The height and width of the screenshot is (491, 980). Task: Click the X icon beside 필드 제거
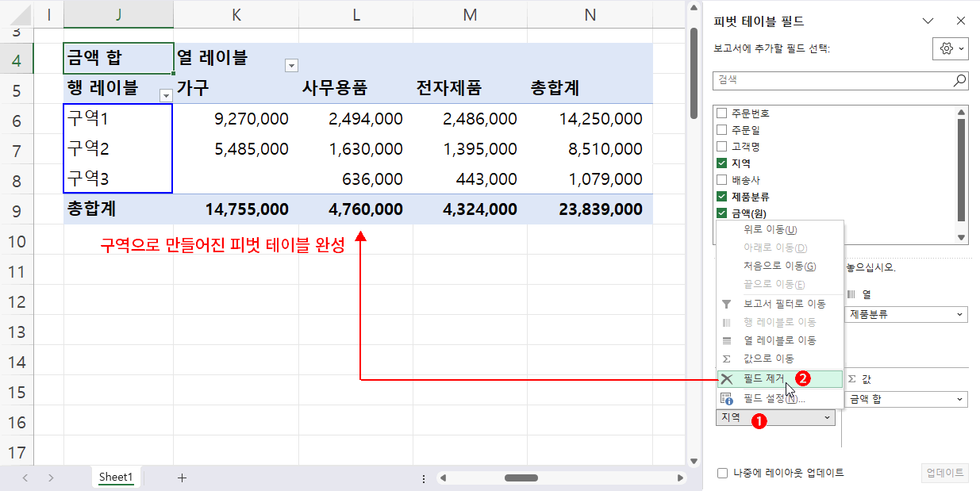click(x=727, y=378)
